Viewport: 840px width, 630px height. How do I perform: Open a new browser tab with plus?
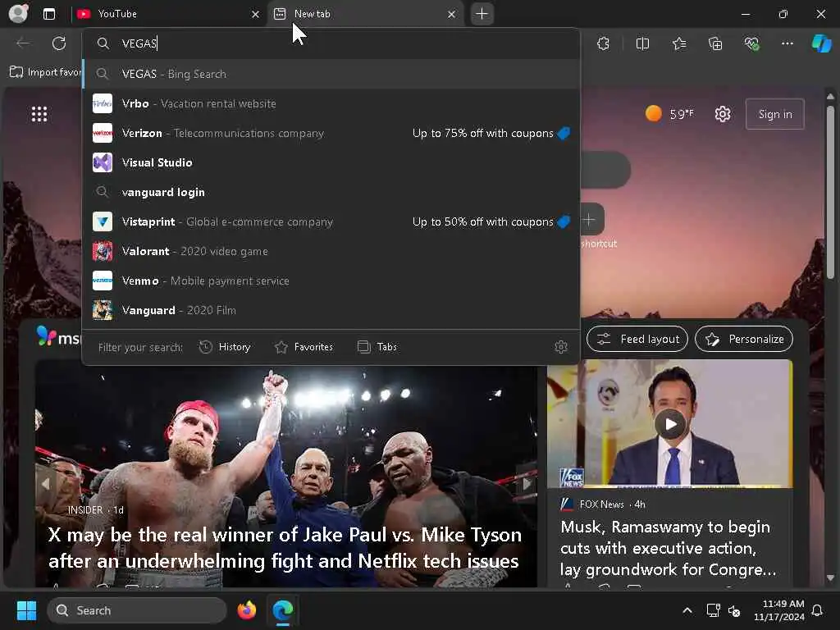(482, 14)
